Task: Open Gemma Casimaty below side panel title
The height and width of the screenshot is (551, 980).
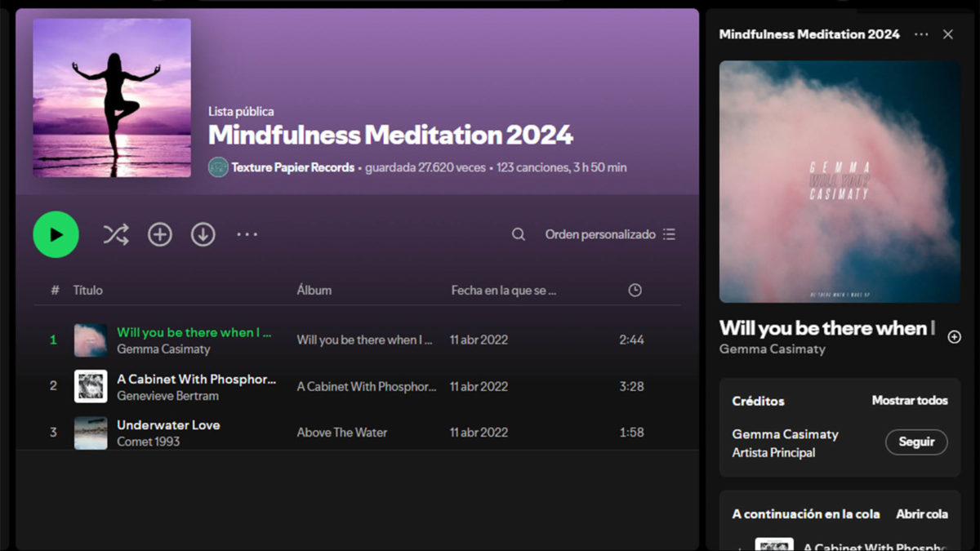Action: coord(773,349)
